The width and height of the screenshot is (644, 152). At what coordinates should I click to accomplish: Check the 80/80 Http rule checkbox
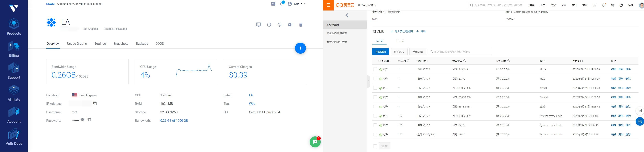pyautogui.click(x=375, y=78)
